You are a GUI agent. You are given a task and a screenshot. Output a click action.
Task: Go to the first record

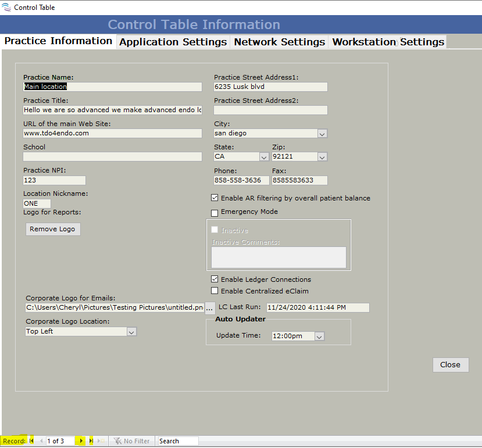click(x=32, y=441)
